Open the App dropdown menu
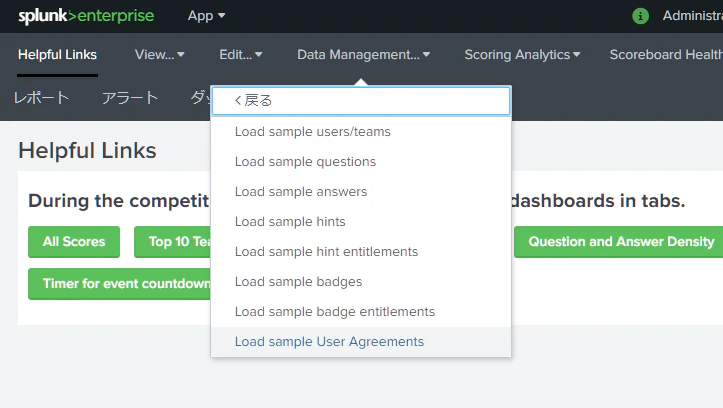723x408 pixels. click(x=206, y=16)
